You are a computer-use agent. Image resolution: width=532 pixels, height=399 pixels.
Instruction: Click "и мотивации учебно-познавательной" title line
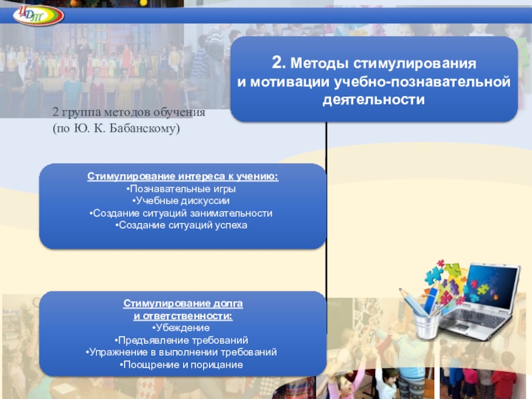click(374, 82)
